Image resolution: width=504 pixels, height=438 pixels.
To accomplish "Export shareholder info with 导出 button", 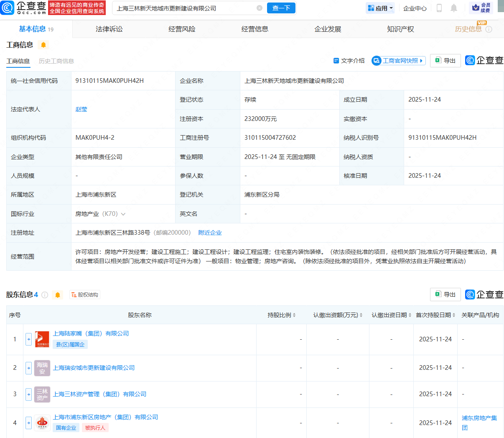I will (445, 295).
